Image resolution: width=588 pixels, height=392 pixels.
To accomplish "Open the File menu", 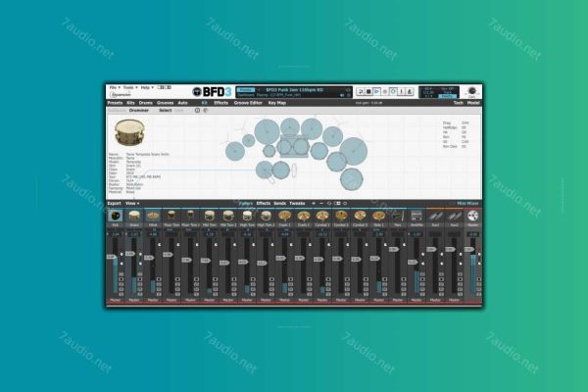I will point(115,87).
